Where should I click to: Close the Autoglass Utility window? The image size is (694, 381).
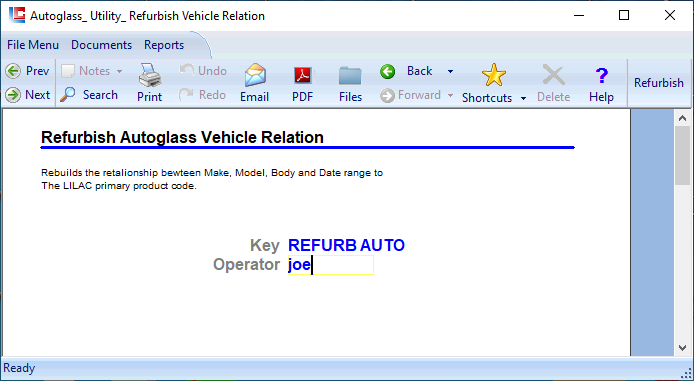point(670,15)
